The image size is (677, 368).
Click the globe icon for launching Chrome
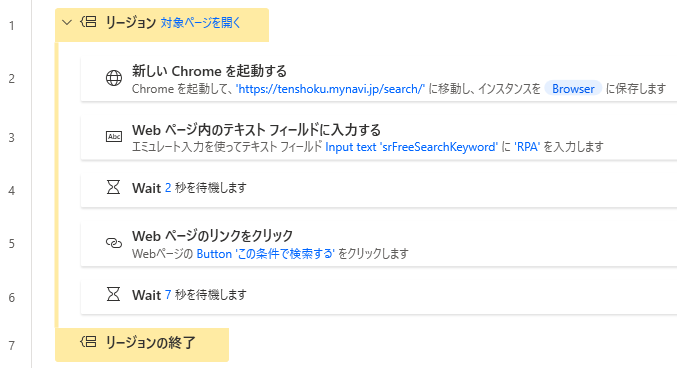click(x=114, y=78)
